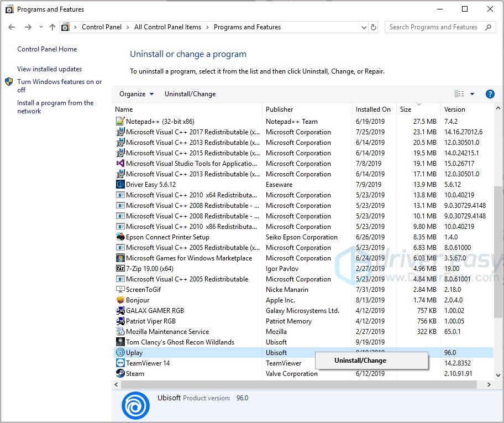
Task: Click the Notepad++ program icon
Action: coord(120,122)
